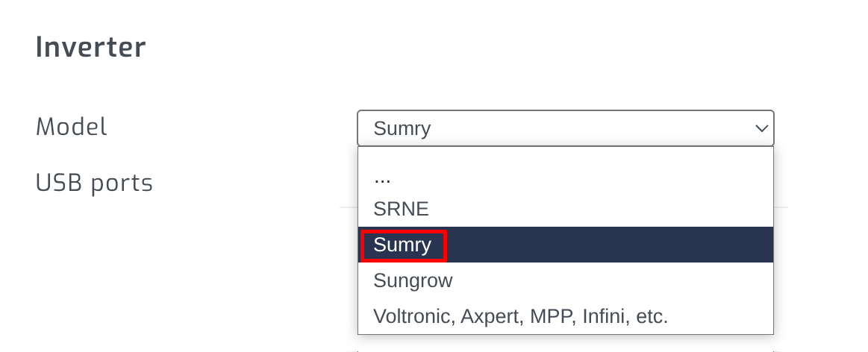Screen dimensions: 868x352
Task: Choose SRNE from the inverter list
Action: [x=402, y=209]
